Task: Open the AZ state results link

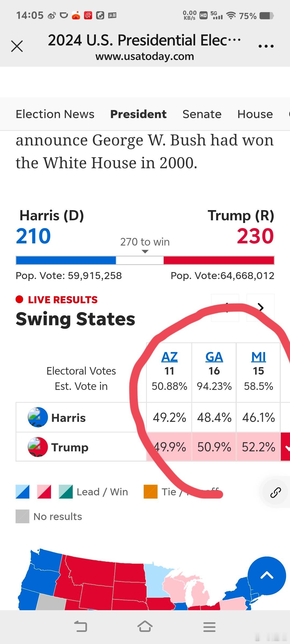Action: (x=169, y=357)
